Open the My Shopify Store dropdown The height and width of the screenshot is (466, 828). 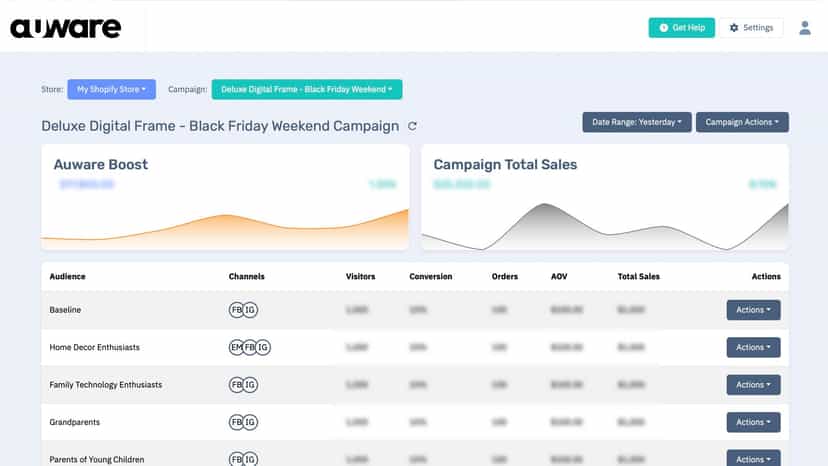[111, 89]
